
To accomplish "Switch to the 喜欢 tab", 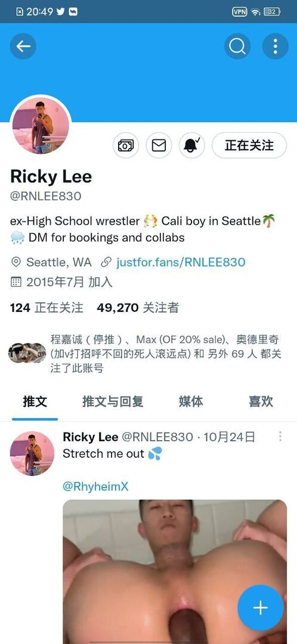I will (x=261, y=401).
